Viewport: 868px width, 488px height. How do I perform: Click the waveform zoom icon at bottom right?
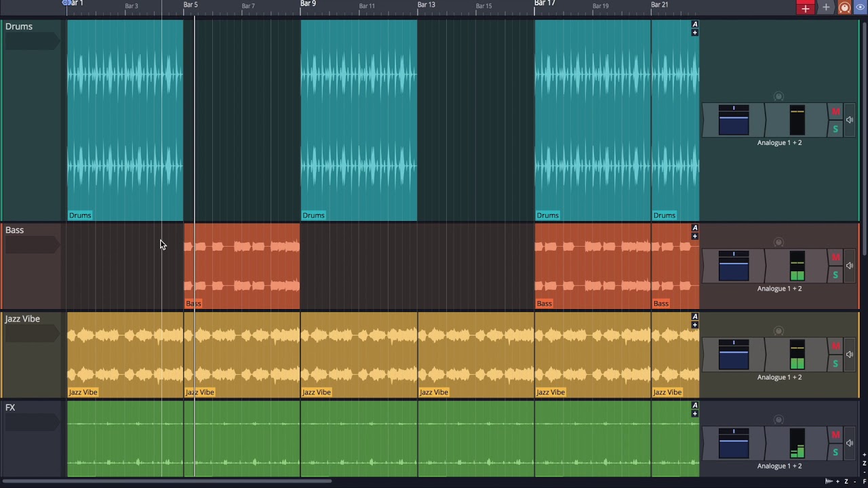[829, 482]
